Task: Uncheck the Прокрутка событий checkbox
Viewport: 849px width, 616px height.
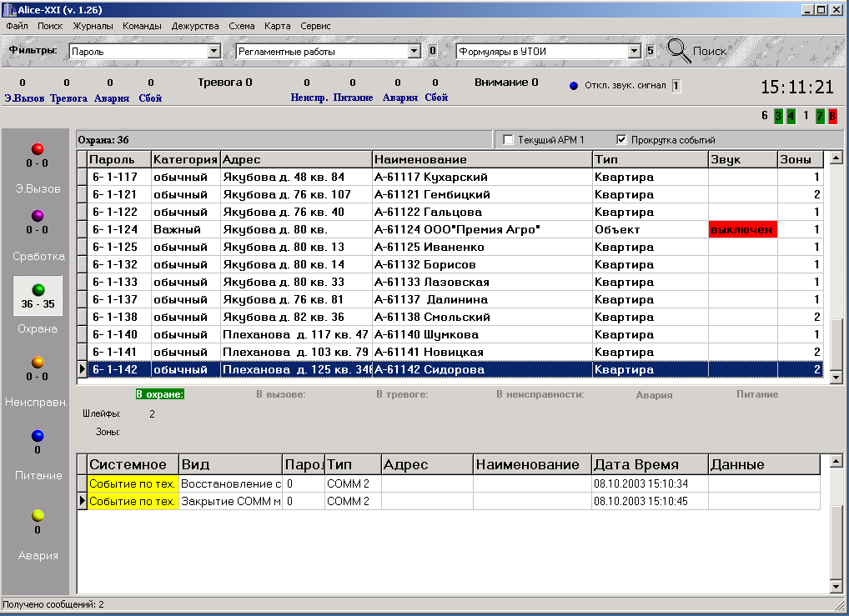Action: point(621,140)
